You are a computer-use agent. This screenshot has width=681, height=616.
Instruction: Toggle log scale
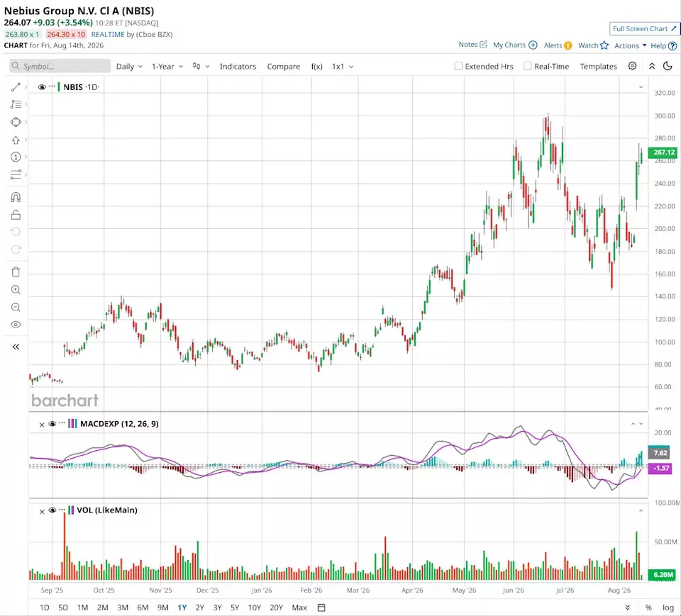(668, 607)
